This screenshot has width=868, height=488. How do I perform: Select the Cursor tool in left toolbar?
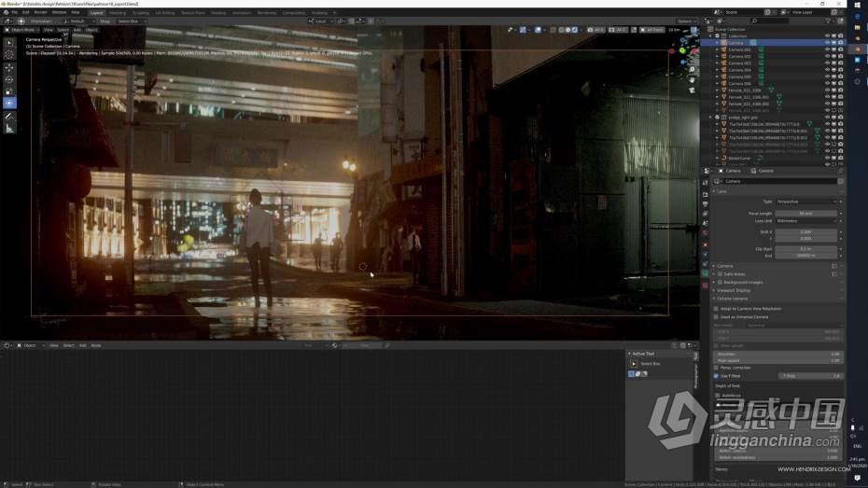click(9, 54)
